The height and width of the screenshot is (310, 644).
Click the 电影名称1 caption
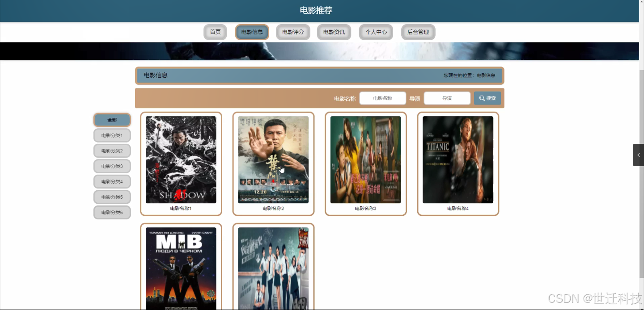point(181,209)
